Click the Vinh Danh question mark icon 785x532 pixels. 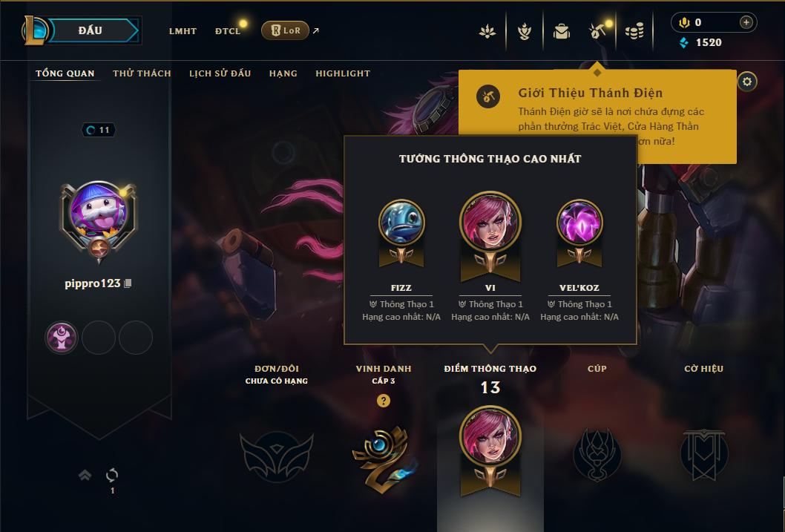[384, 401]
